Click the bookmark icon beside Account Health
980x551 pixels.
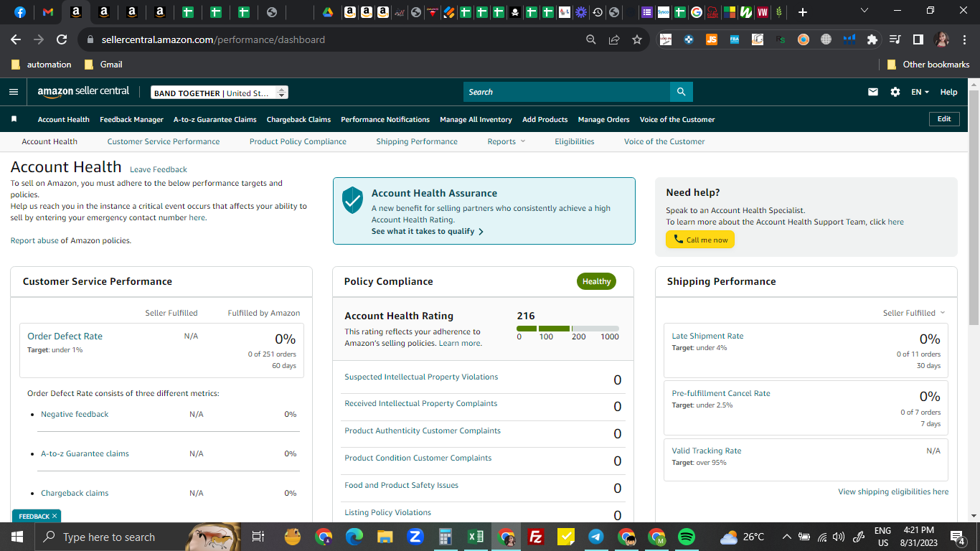14,119
